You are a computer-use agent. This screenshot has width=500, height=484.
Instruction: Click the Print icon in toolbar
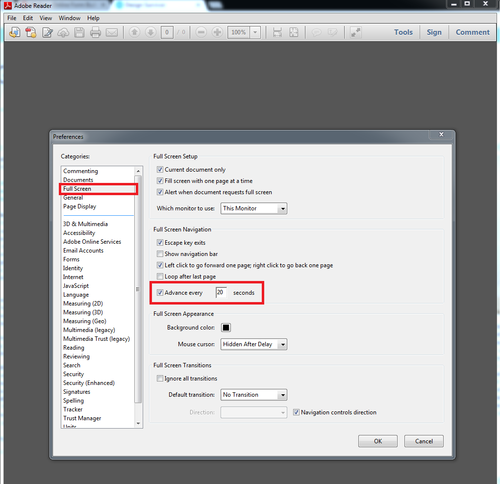pyautogui.click(x=95, y=32)
